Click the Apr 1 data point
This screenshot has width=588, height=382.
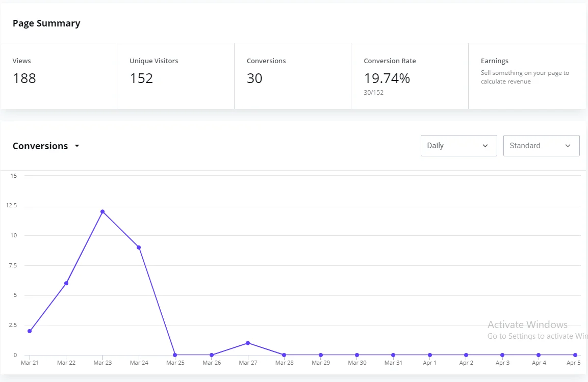click(430, 355)
